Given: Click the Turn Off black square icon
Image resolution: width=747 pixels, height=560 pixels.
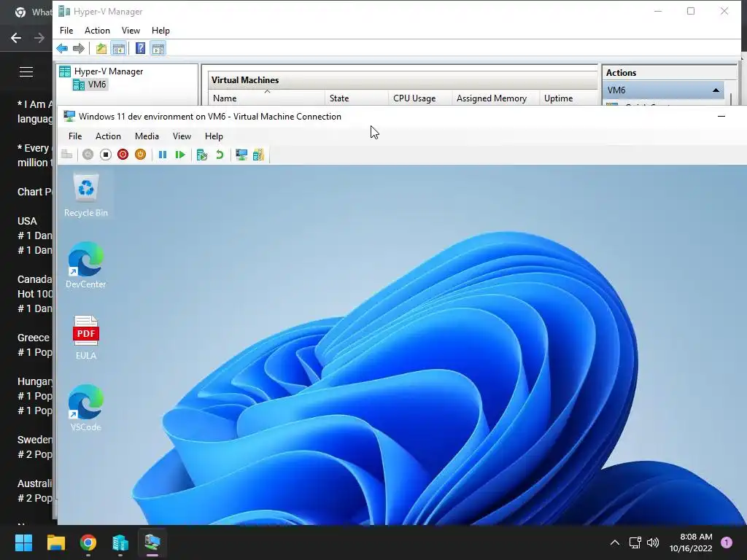Looking at the screenshot, I should pyautogui.click(x=106, y=155).
